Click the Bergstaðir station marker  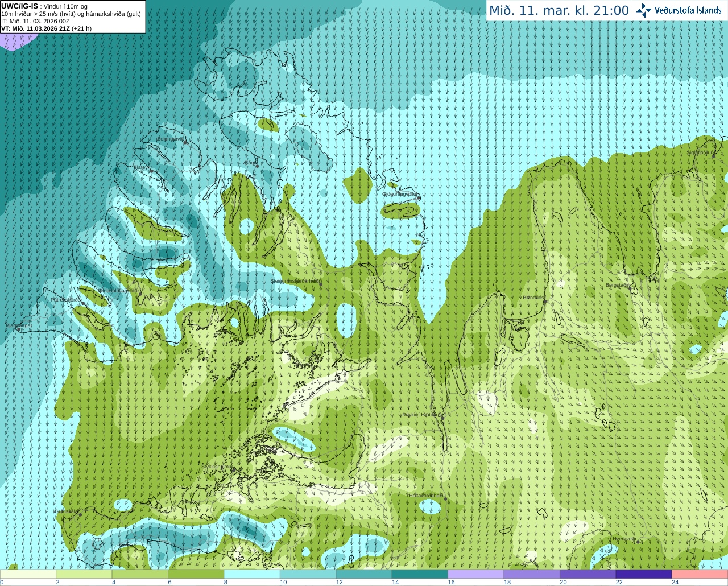coord(629,288)
